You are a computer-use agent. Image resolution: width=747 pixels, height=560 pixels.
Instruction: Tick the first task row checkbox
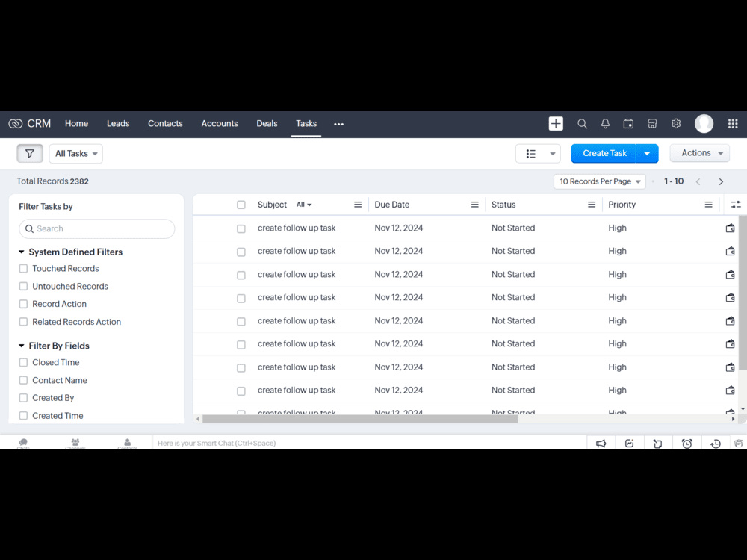241,228
